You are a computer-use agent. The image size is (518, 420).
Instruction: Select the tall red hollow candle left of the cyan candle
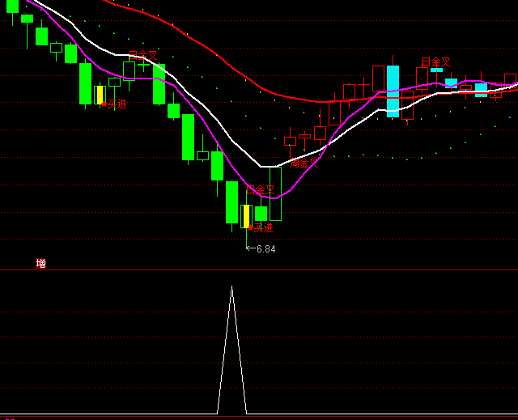(x=378, y=78)
